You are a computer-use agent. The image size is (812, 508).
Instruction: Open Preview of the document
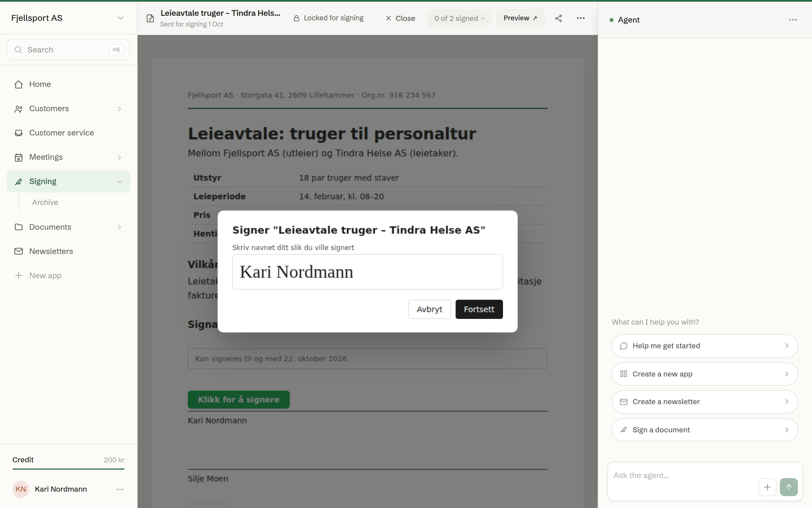[520, 18]
